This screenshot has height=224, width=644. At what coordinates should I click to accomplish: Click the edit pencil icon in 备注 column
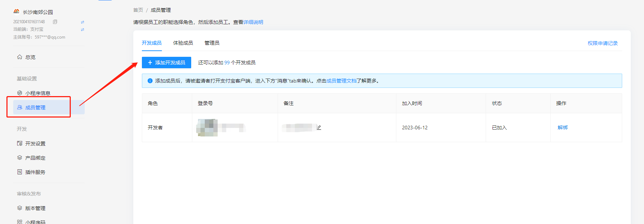click(319, 128)
